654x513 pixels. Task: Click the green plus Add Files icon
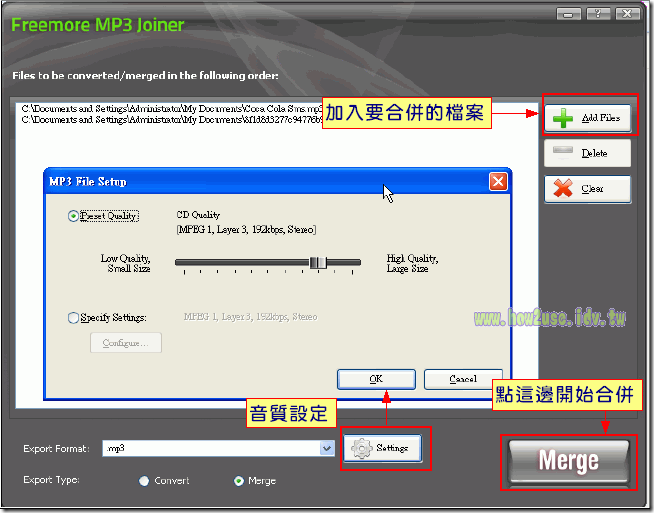563,118
